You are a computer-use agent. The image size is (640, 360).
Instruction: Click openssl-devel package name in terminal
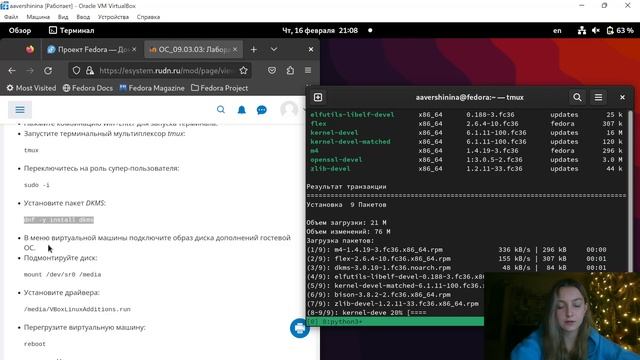pyautogui.click(x=336, y=160)
